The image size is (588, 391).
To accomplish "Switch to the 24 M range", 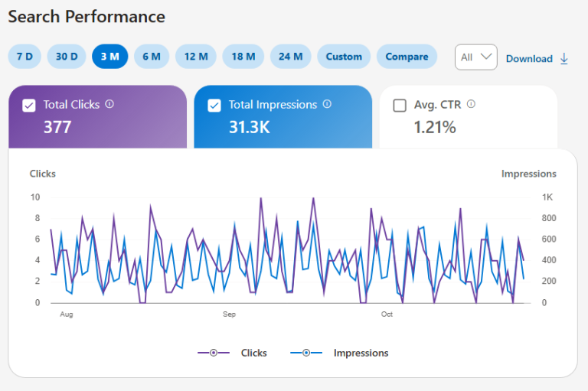I will click(x=291, y=57).
